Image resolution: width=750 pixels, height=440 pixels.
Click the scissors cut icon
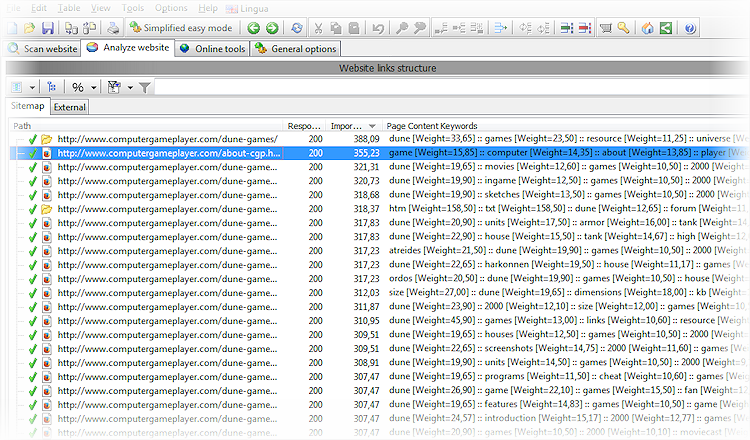click(x=318, y=28)
